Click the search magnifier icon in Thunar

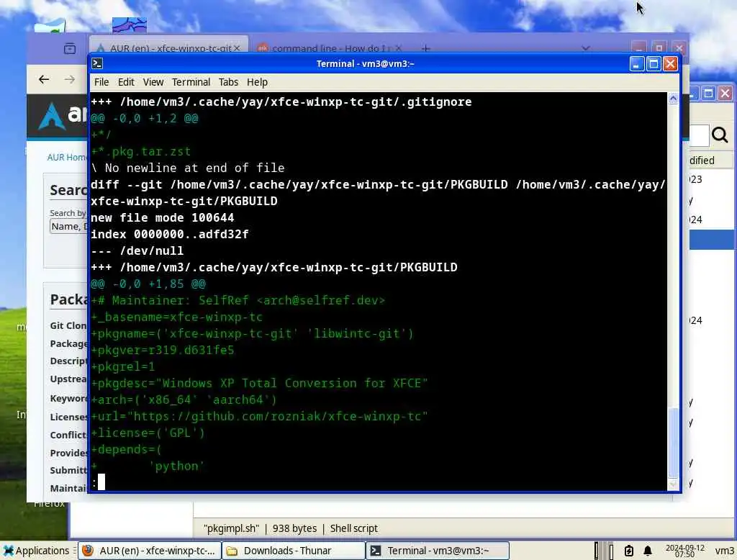(x=720, y=135)
